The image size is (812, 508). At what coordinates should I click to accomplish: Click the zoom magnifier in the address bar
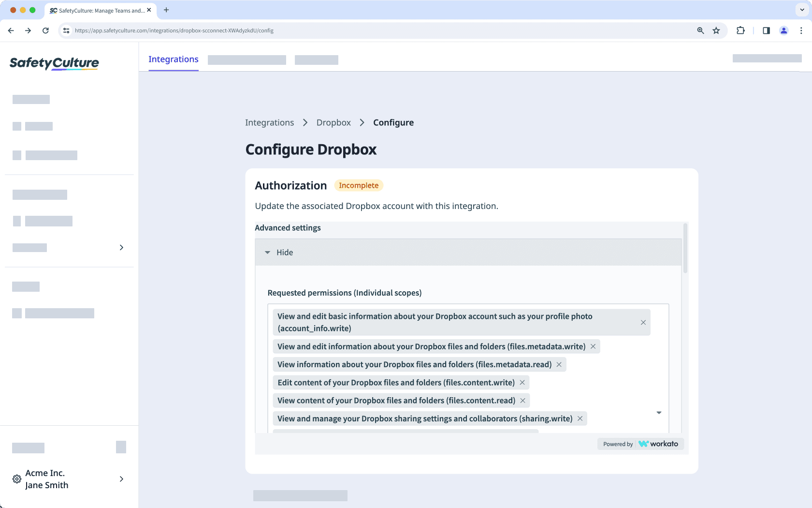pyautogui.click(x=700, y=30)
